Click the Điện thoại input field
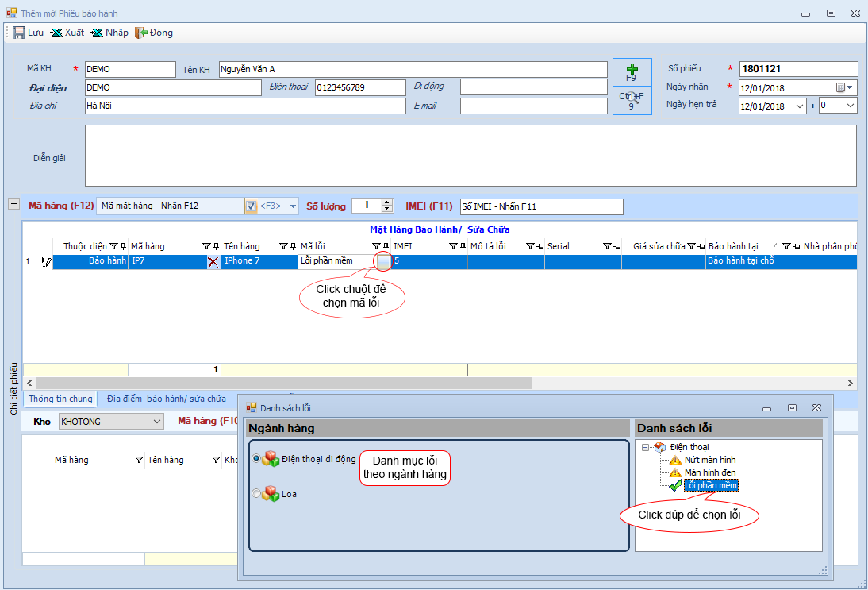 360,87
